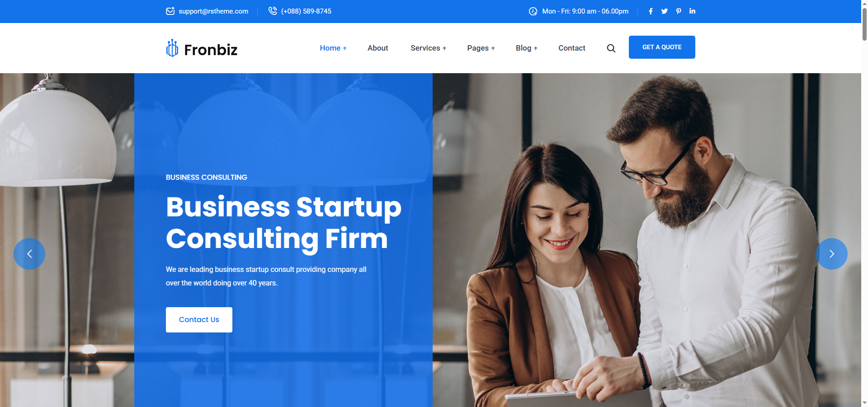Advance to the next slide arrow
Image resolution: width=868 pixels, height=407 pixels.
tap(831, 254)
